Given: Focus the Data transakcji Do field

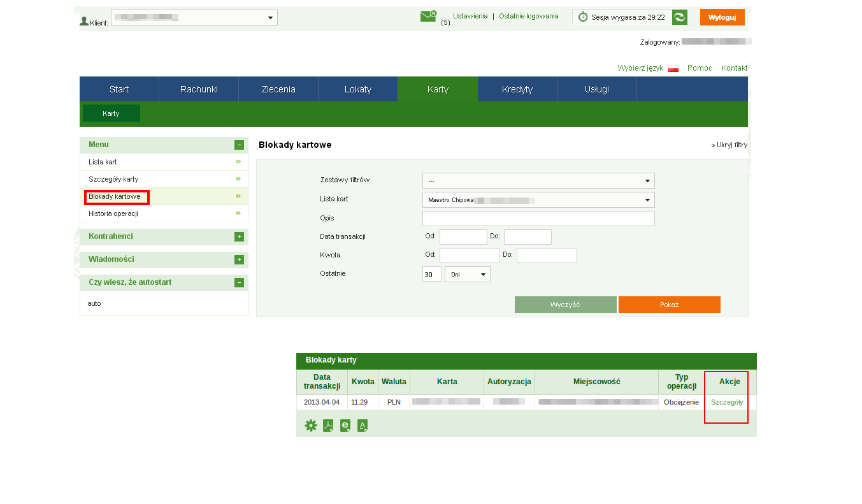Looking at the screenshot, I should pos(528,237).
